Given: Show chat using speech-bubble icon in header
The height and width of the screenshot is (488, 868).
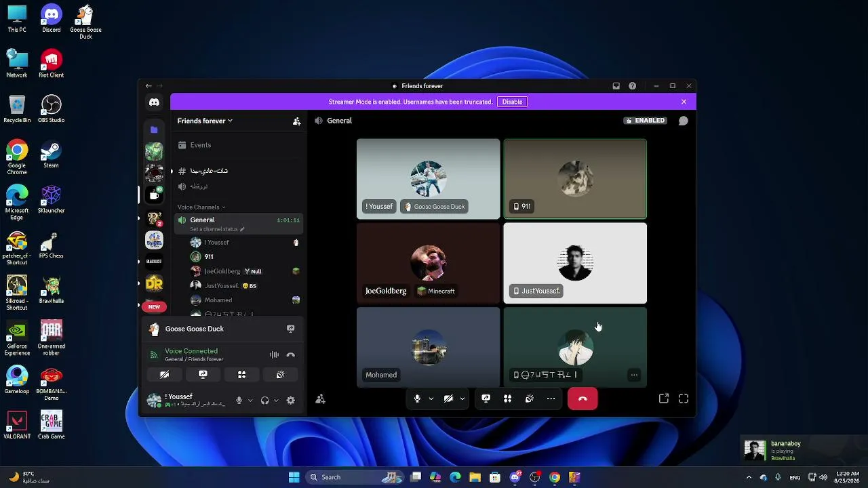Looking at the screenshot, I should (684, 121).
